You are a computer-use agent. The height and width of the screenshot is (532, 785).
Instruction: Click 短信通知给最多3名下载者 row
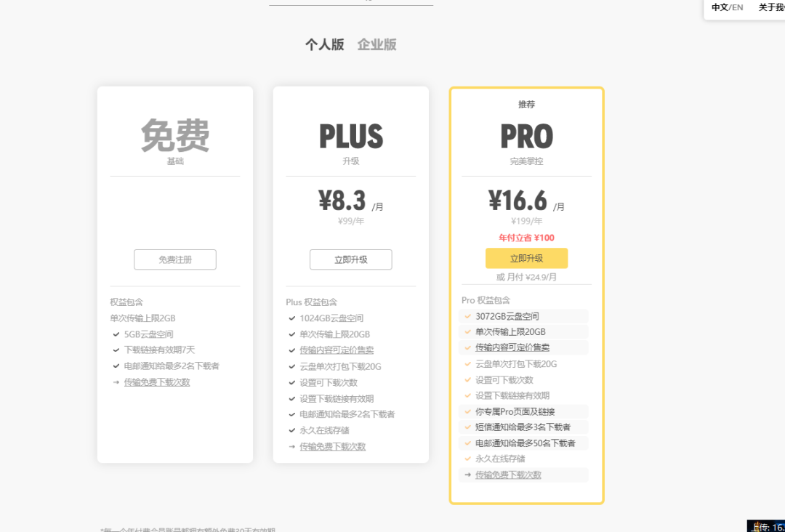[523, 427]
